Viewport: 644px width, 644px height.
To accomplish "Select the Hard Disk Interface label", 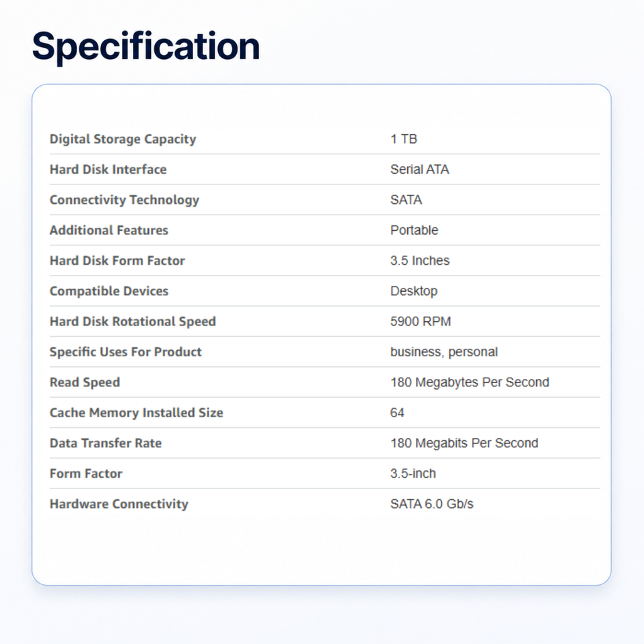I will 108,169.
